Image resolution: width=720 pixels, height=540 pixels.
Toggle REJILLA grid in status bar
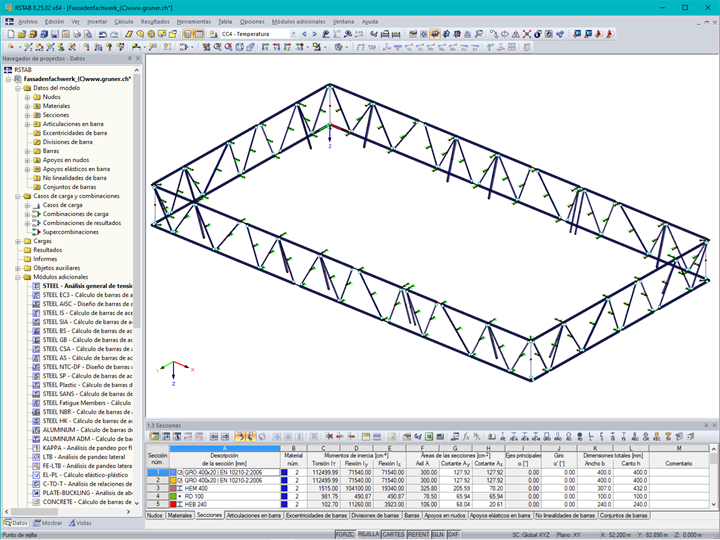pyautogui.click(x=369, y=535)
